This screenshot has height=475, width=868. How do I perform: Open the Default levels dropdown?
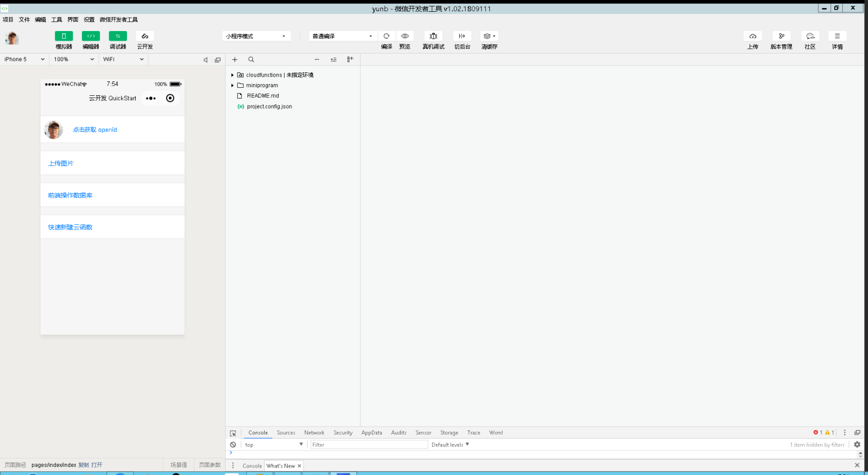click(x=450, y=444)
